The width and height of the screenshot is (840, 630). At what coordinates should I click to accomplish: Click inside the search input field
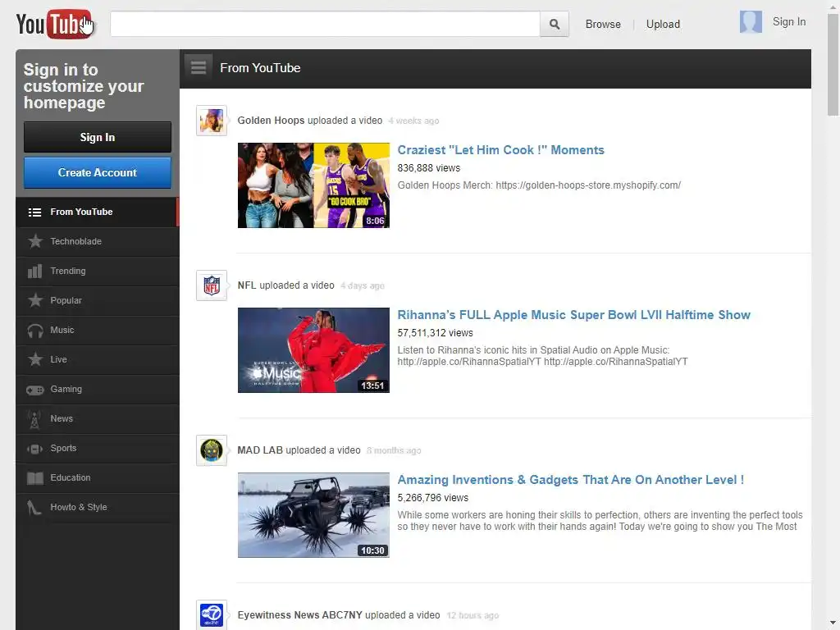325,24
